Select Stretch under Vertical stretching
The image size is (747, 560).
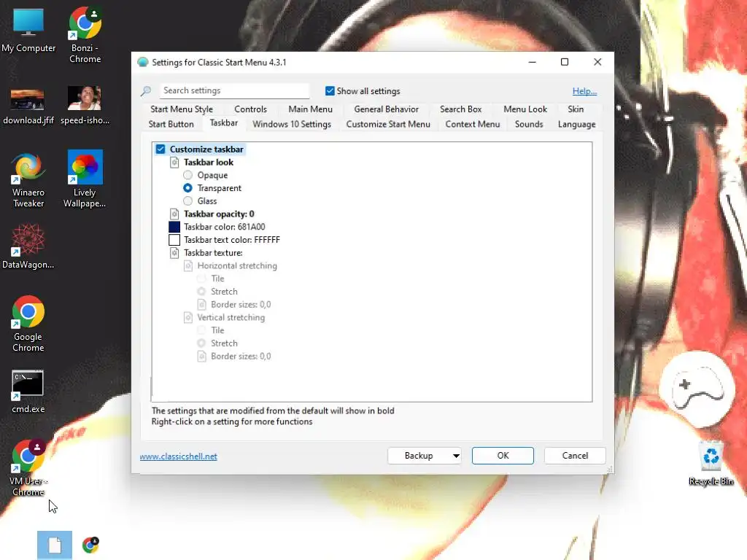[201, 343]
